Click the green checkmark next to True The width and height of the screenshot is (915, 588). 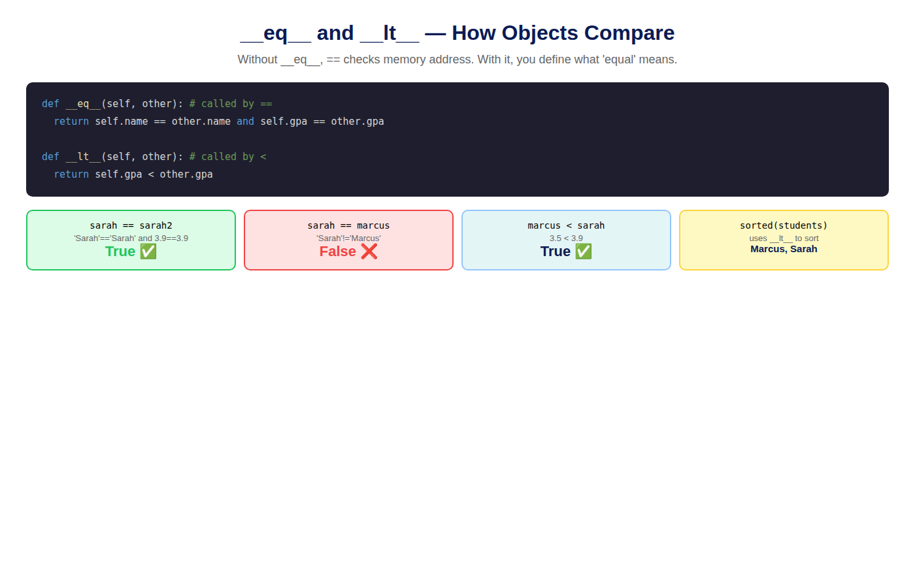click(148, 252)
